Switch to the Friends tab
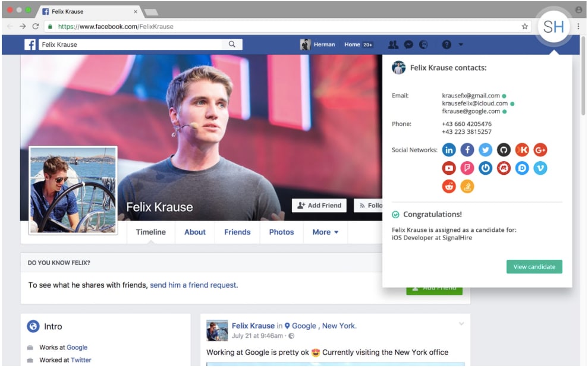 click(237, 232)
